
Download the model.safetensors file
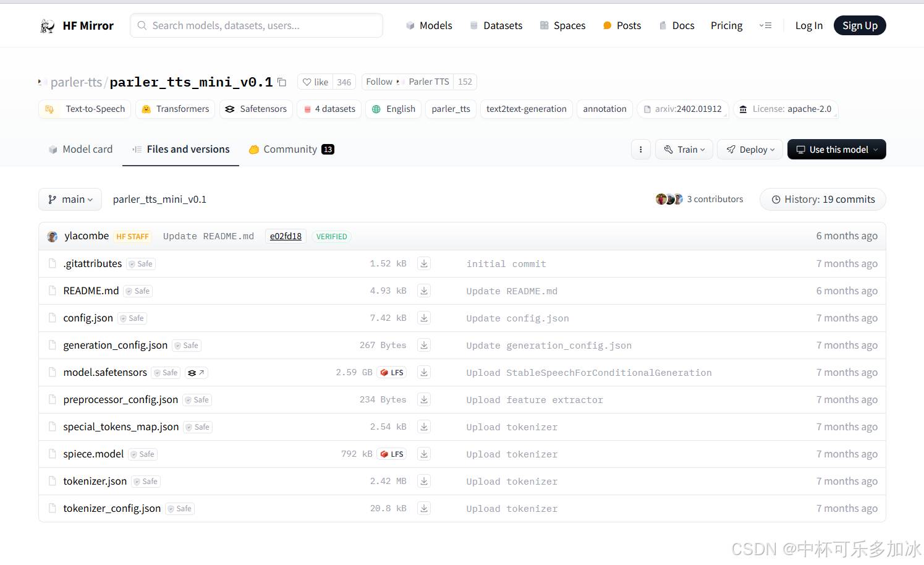pyautogui.click(x=424, y=372)
